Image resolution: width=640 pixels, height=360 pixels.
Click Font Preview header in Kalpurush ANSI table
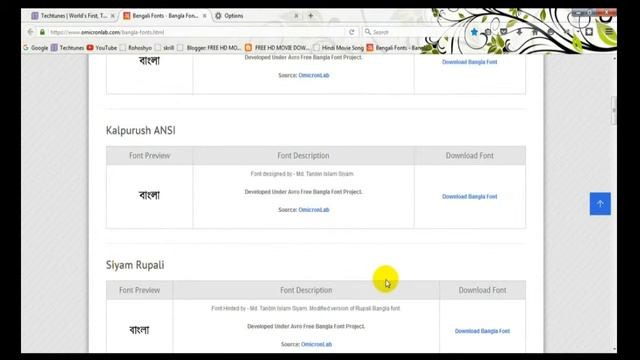(149, 156)
